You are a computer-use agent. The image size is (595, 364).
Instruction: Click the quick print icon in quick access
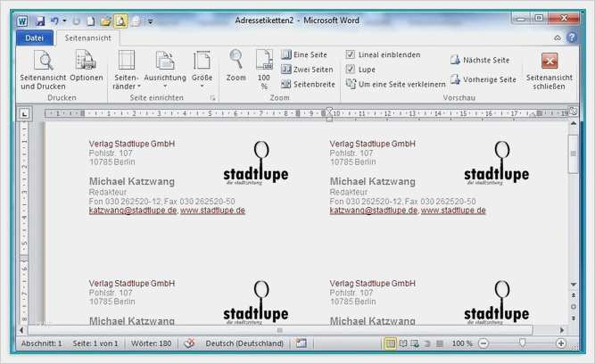136,21
